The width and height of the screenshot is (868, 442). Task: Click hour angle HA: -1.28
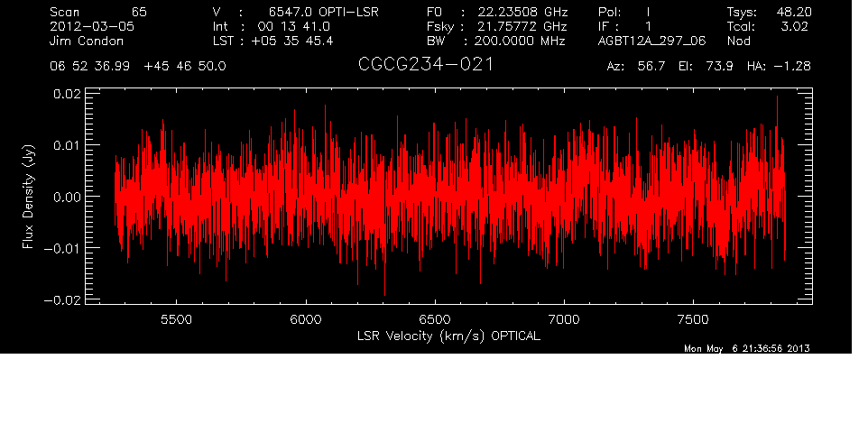pos(779,67)
